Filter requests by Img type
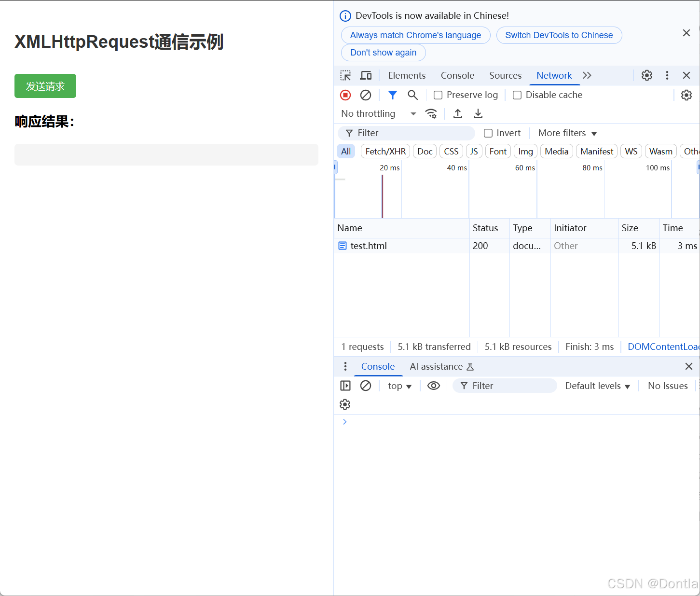The width and height of the screenshot is (700, 596). 525,151
